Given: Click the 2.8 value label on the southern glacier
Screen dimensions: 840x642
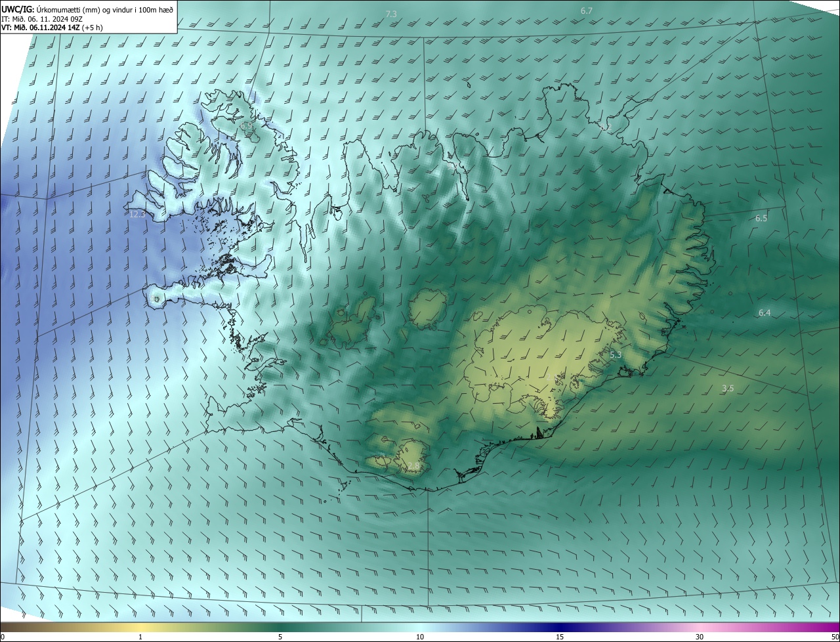Looking at the screenshot, I should (413, 466).
